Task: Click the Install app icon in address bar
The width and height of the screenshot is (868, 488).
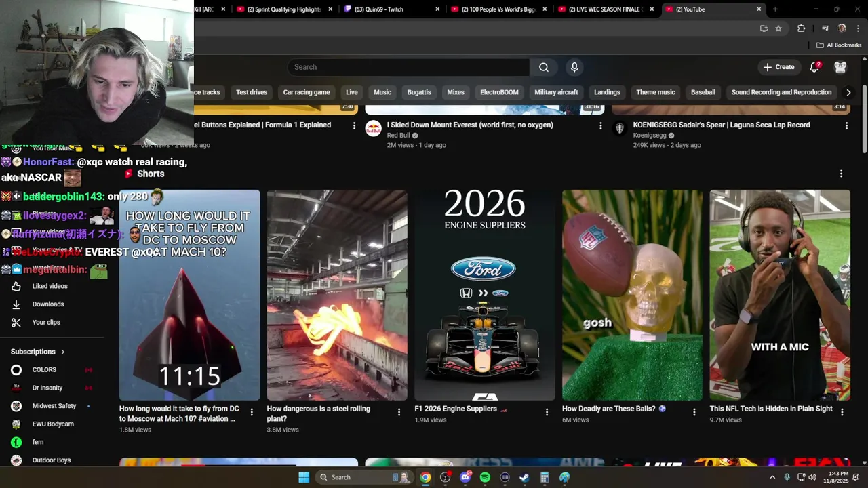Action: coord(764,28)
